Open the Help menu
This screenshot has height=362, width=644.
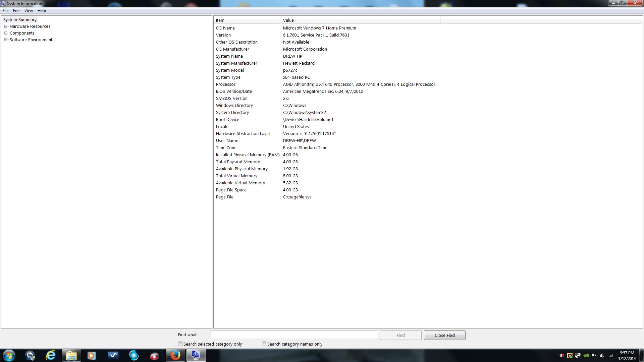pyautogui.click(x=42, y=11)
